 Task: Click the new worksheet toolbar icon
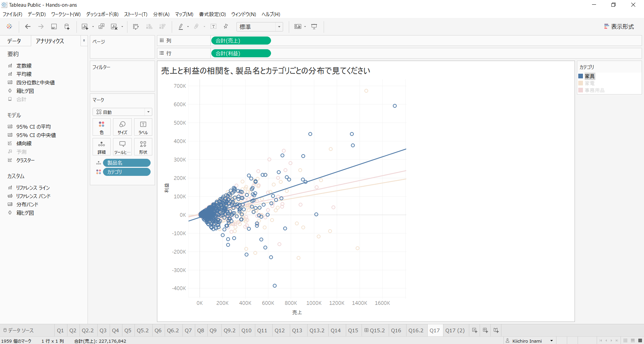coord(85,26)
